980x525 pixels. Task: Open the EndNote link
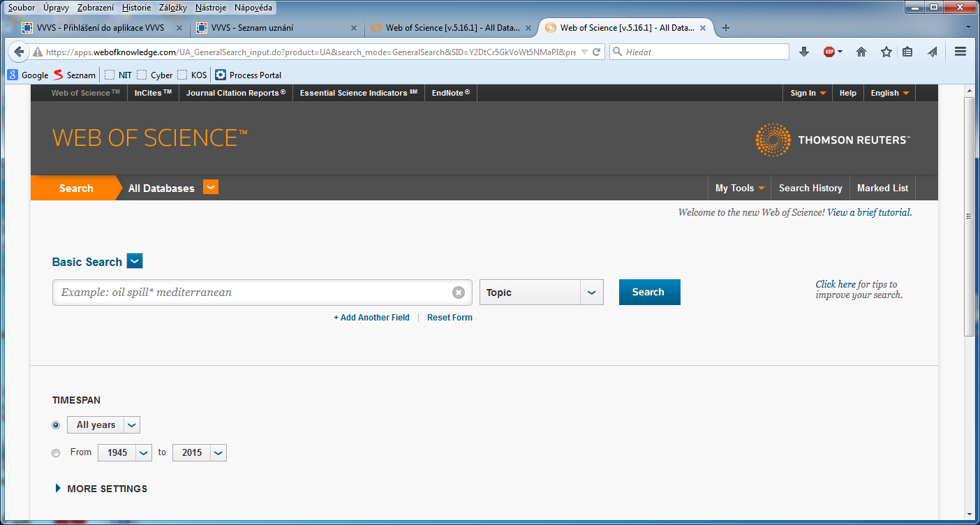pyautogui.click(x=451, y=93)
